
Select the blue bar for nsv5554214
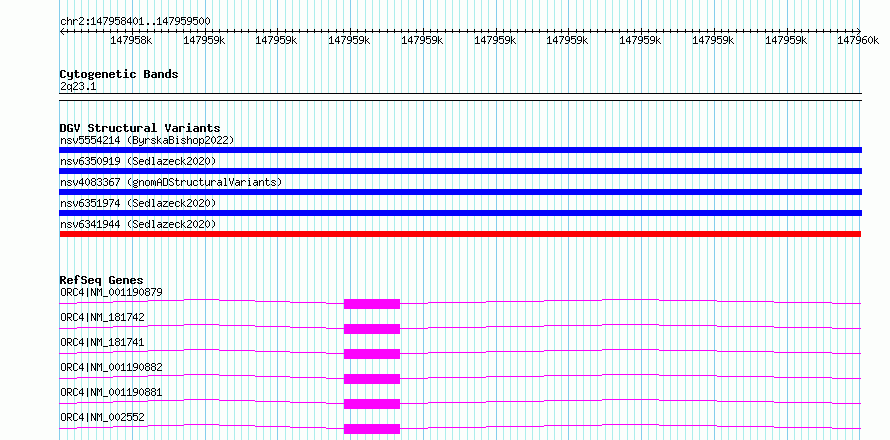tap(460, 150)
